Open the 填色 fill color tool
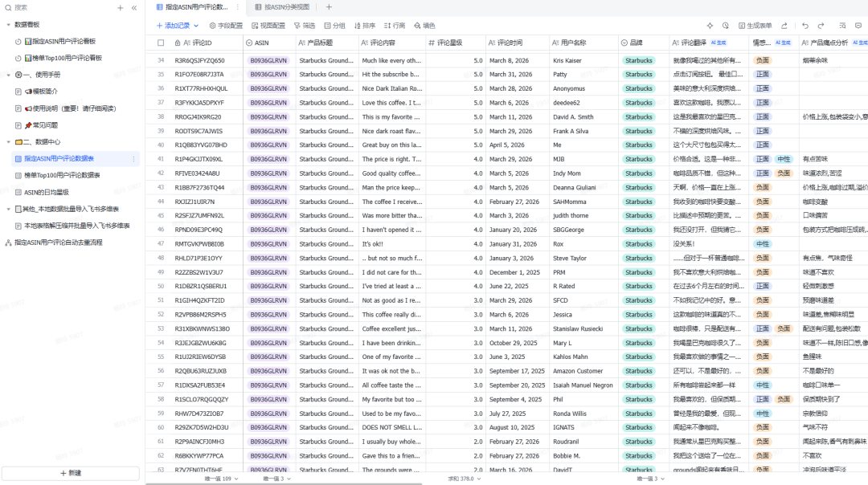 (424, 26)
